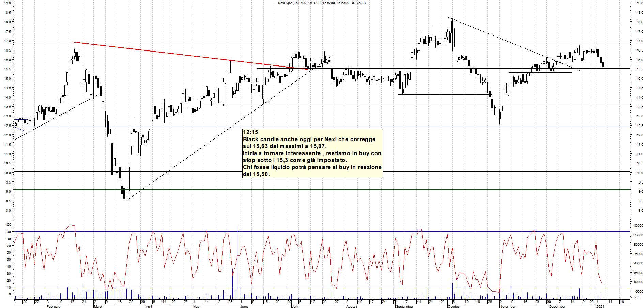Click the May month label
644x308 pixels.
[x=196, y=306]
